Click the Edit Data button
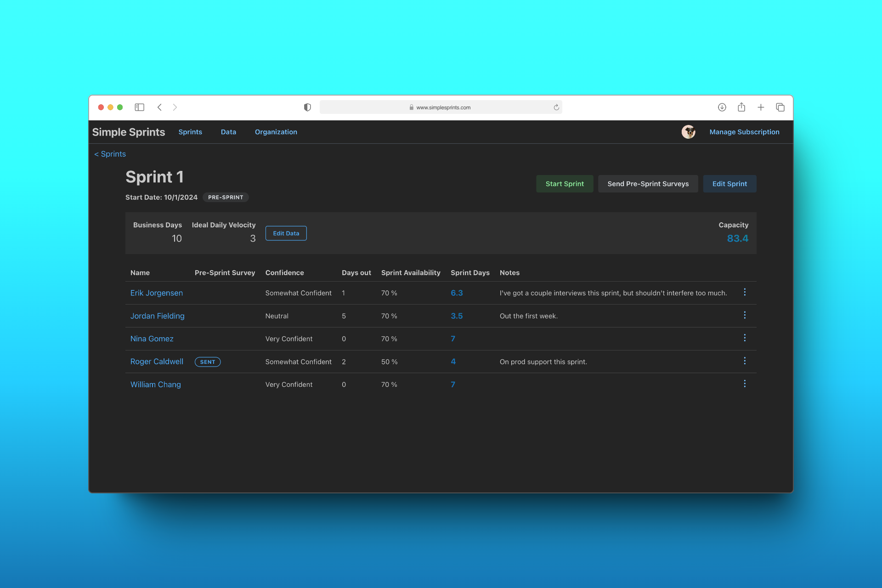This screenshot has width=882, height=588. (x=286, y=233)
